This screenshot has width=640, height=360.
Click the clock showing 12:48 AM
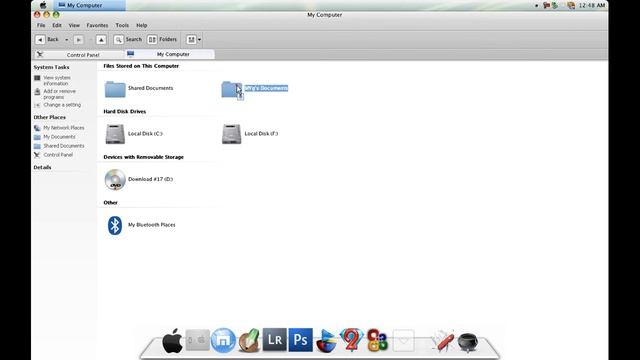(x=592, y=5)
